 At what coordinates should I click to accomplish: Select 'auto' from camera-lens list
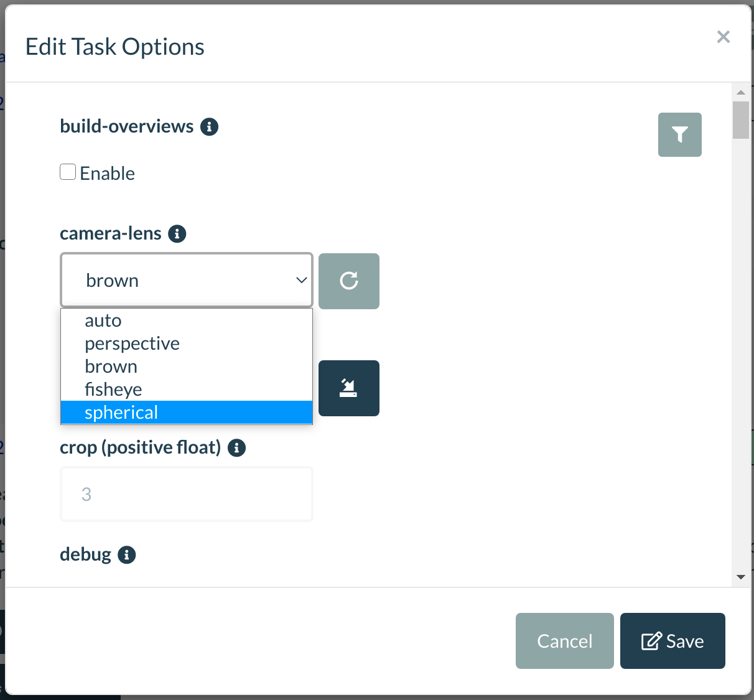click(x=103, y=320)
